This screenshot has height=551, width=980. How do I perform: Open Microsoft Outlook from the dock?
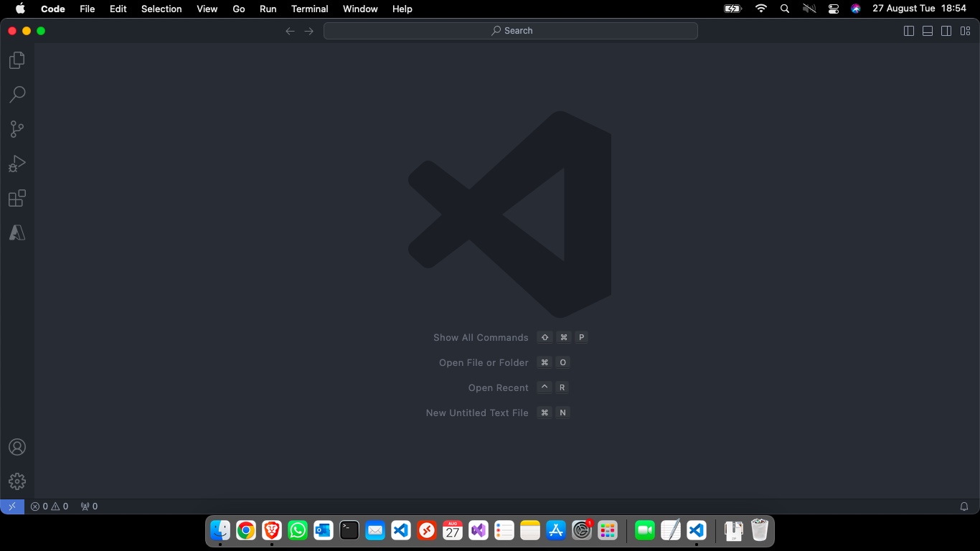pyautogui.click(x=324, y=530)
